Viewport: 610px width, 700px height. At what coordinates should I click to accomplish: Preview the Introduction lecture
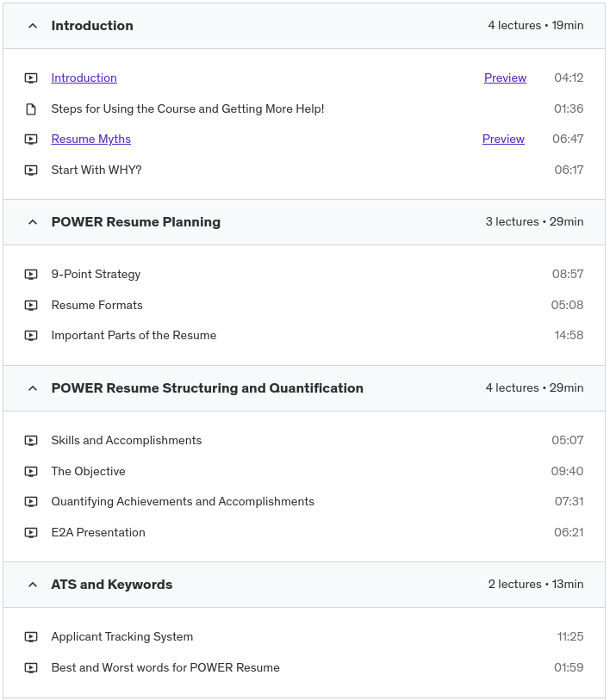(505, 78)
